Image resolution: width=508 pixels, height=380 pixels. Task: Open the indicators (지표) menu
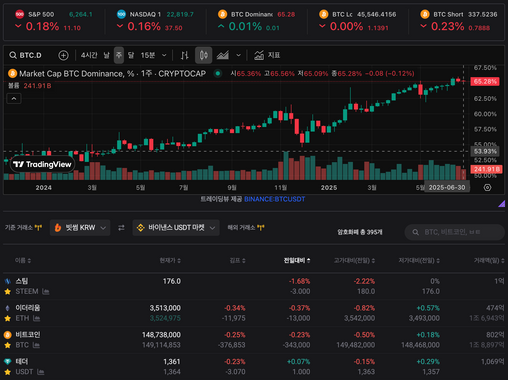click(267, 55)
